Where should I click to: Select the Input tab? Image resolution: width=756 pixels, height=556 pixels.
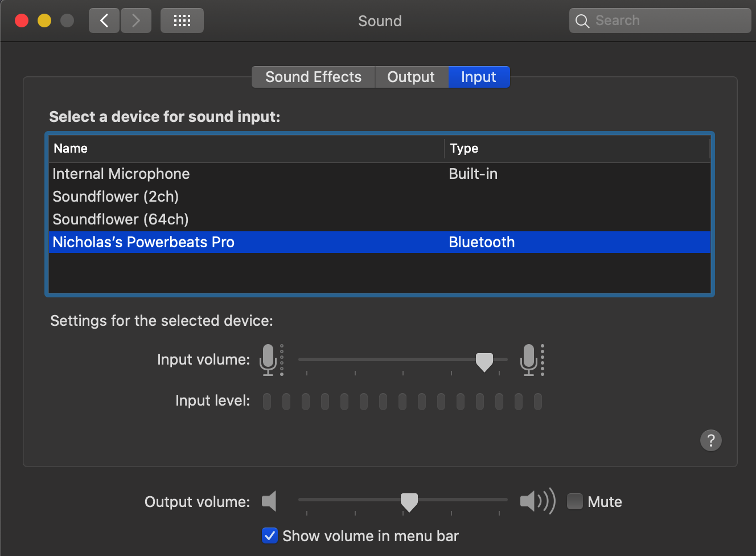click(x=479, y=77)
